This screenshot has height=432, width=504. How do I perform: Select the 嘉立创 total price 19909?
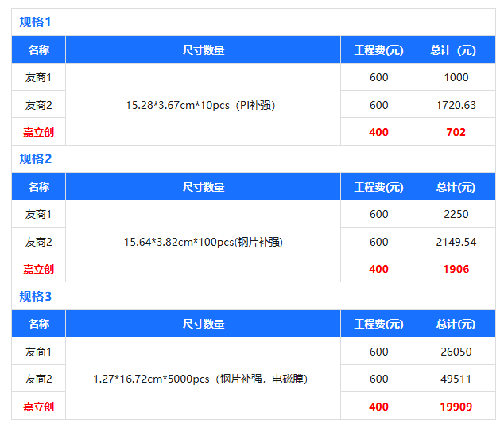[x=456, y=407]
